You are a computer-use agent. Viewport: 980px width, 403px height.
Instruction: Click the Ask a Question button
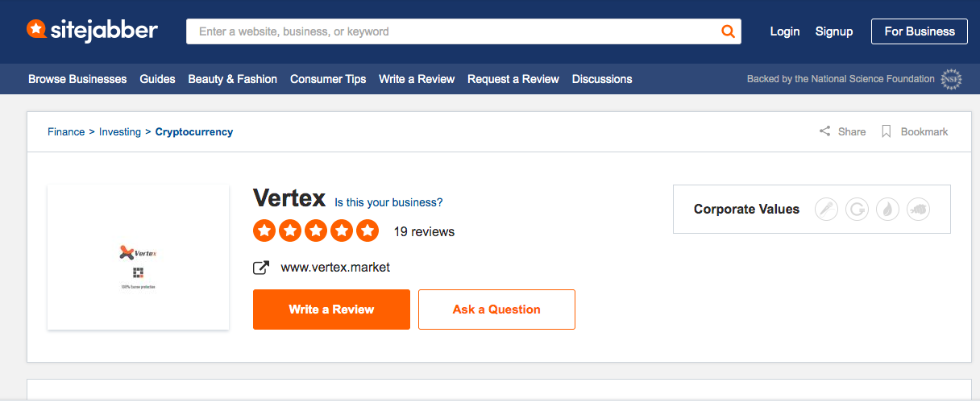click(496, 310)
